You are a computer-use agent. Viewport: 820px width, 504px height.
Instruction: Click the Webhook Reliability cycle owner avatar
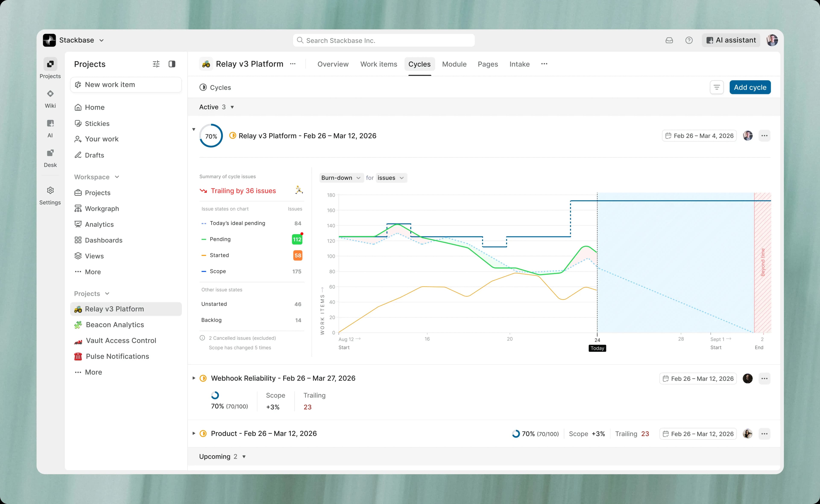click(748, 378)
